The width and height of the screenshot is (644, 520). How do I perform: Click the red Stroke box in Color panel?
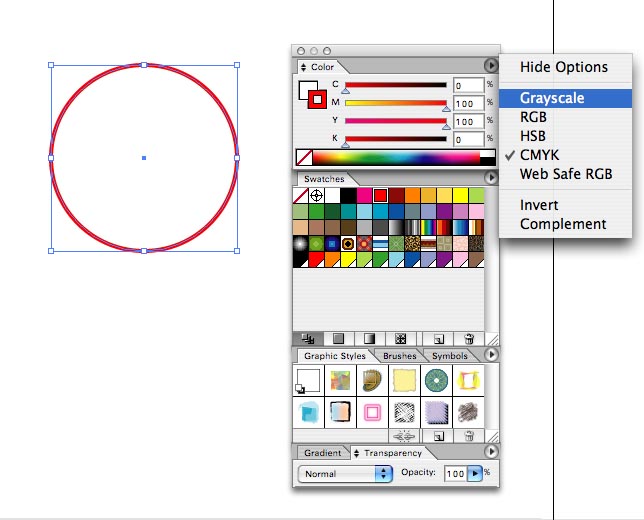(317, 99)
